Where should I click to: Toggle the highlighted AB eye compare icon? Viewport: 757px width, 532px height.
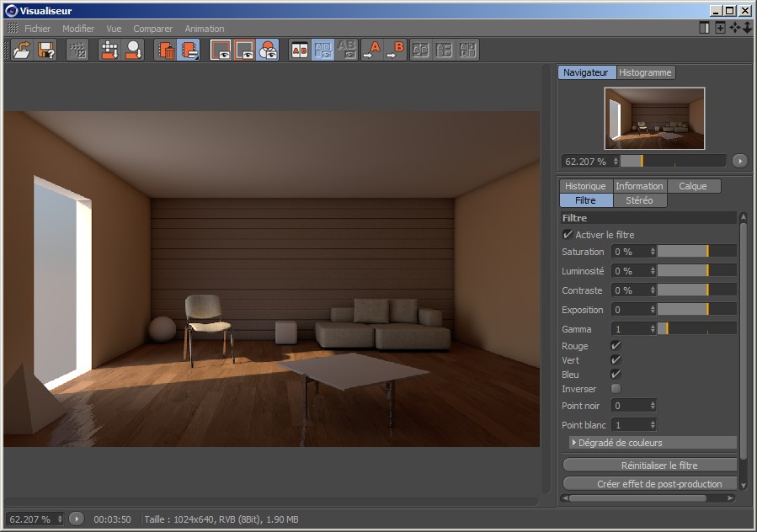323,50
